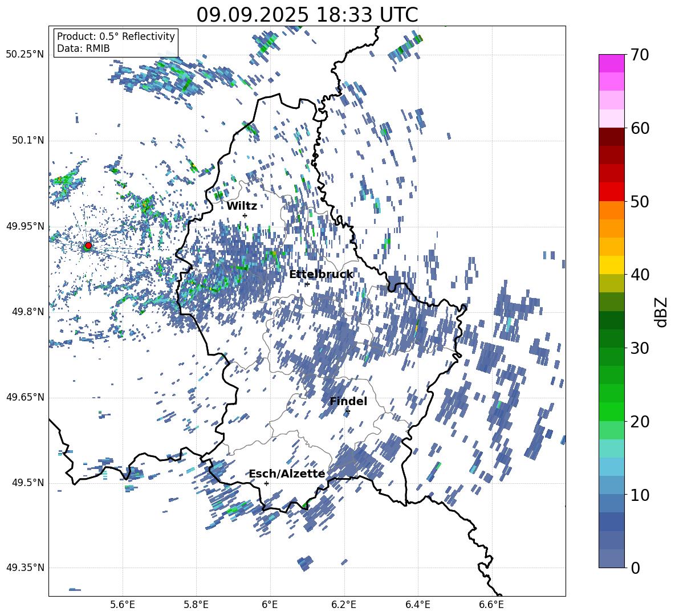The image size is (675, 616).
Task: Click the 49.8°N latitude tick label
Action: (27, 312)
